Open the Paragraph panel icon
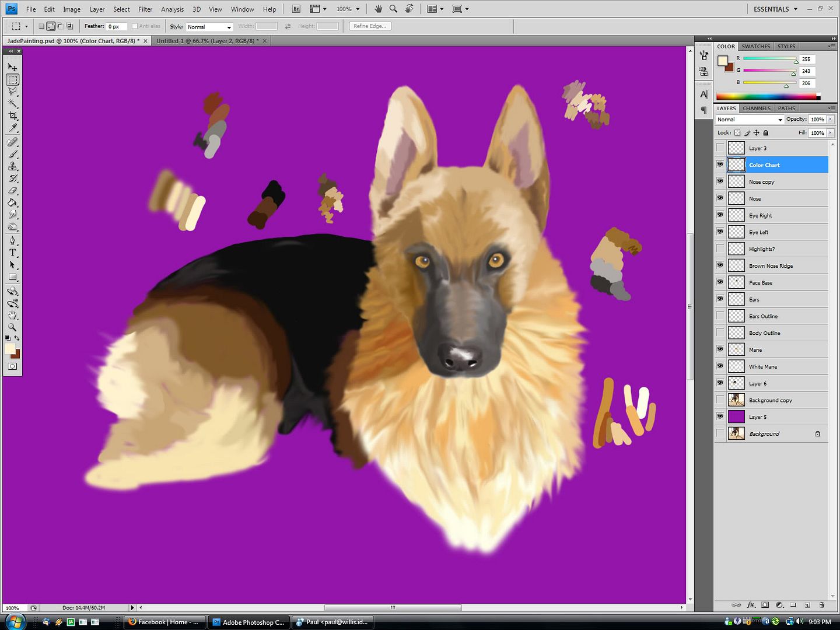Viewport: 840px width, 630px height. point(704,110)
